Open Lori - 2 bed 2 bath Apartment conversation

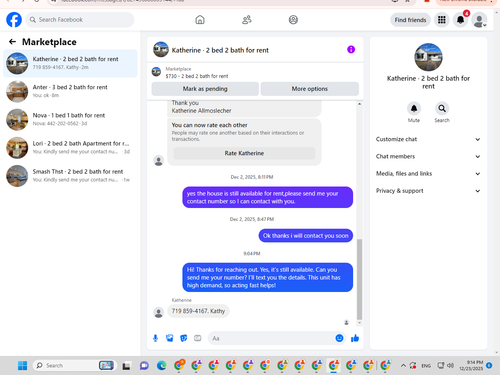tap(70, 148)
